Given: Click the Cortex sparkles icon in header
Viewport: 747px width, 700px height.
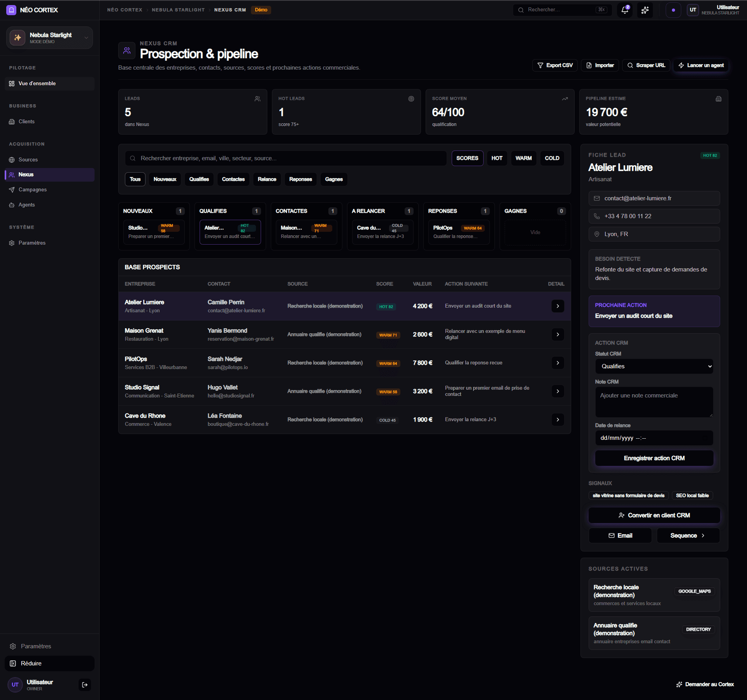Looking at the screenshot, I should coord(645,10).
